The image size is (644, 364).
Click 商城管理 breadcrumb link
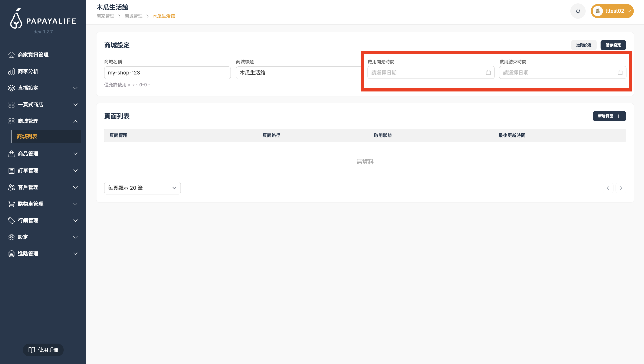pos(133,16)
